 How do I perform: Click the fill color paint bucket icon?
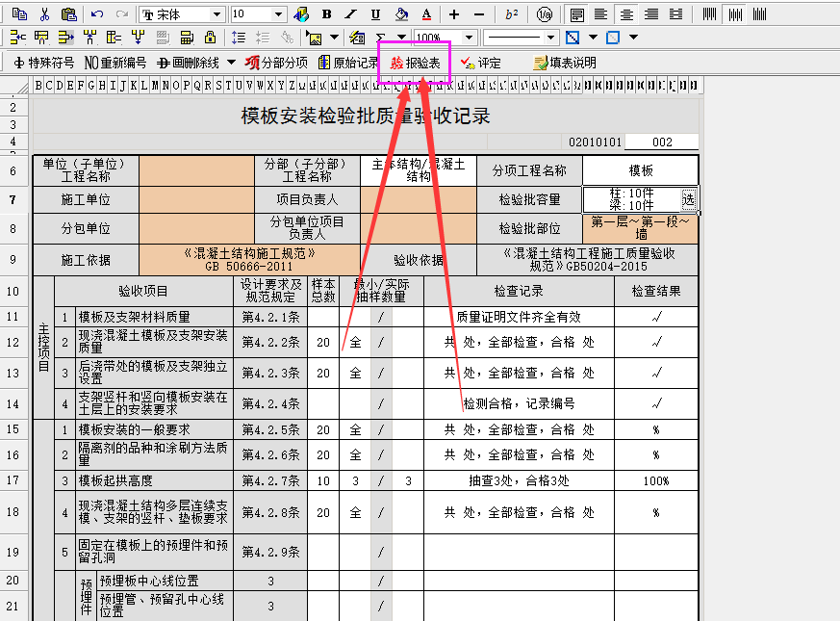coord(401,14)
